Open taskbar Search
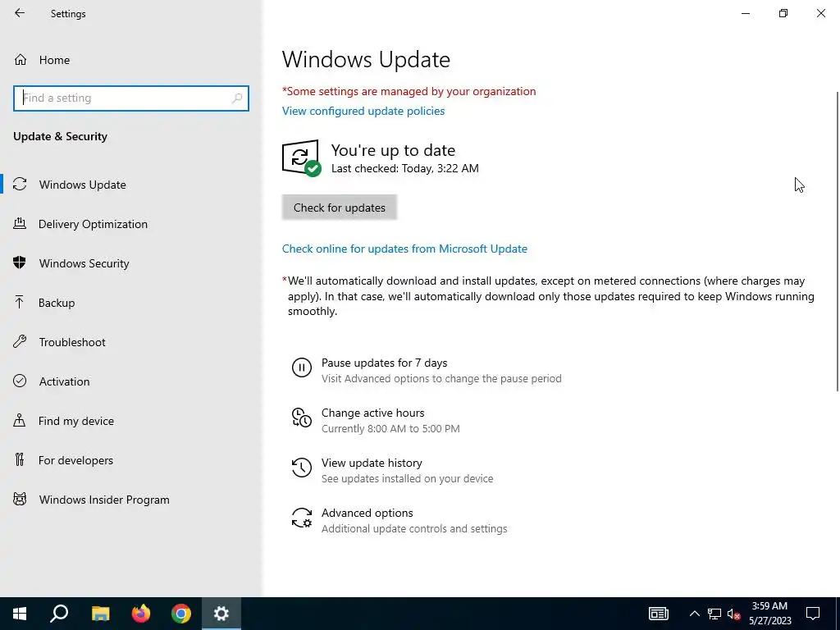840x630 pixels. (59, 614)
